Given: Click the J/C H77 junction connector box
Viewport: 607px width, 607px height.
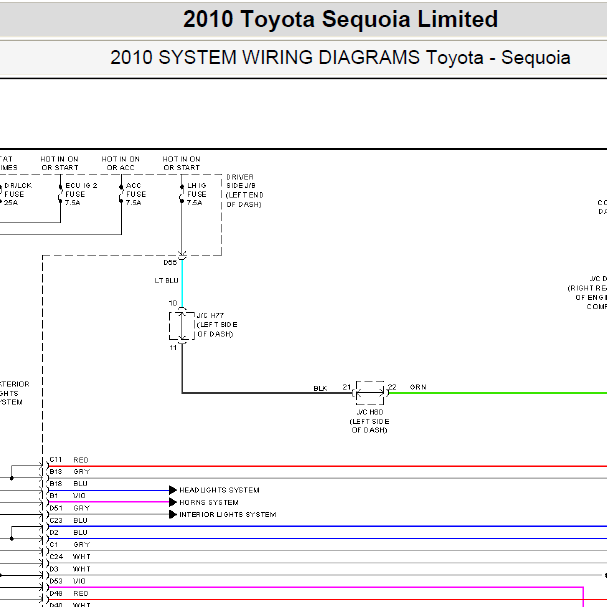Looking at the screenshot, I should coord(182,326).
